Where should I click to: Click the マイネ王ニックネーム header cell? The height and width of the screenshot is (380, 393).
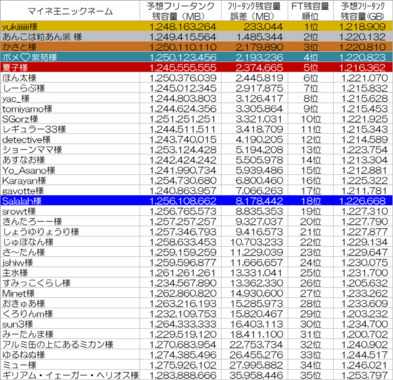tap(70, 11)
